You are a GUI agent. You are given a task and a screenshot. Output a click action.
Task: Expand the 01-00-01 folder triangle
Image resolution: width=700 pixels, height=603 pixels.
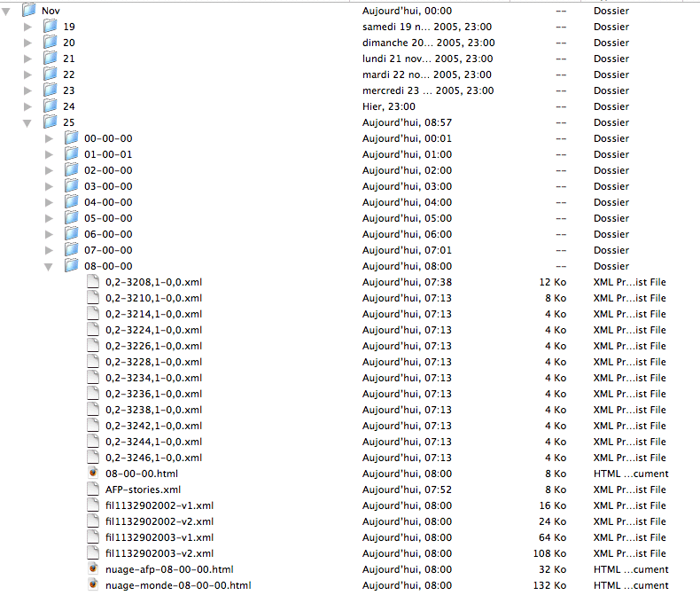coord(49,154)
